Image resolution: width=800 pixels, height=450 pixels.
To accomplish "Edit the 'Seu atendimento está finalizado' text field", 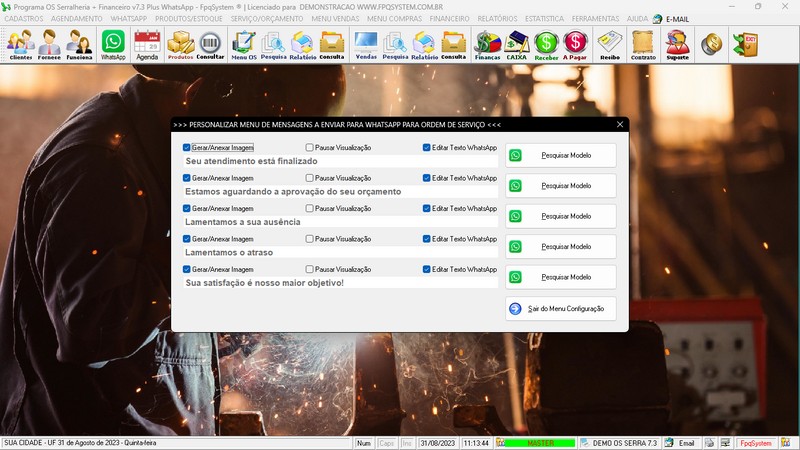I will point(340,161).
